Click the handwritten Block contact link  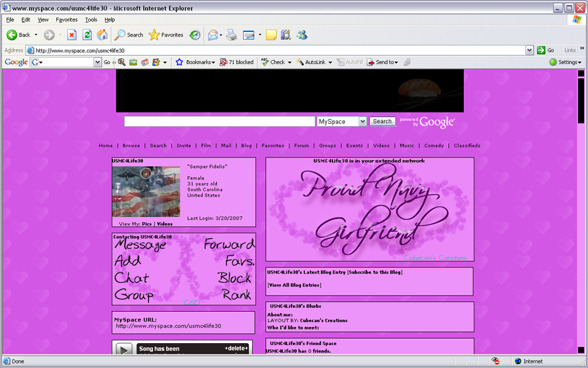[235, 278]
